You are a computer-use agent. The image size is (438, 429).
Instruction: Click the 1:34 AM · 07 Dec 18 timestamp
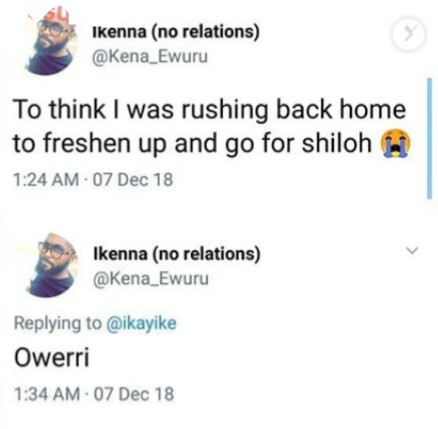[94, 394]
